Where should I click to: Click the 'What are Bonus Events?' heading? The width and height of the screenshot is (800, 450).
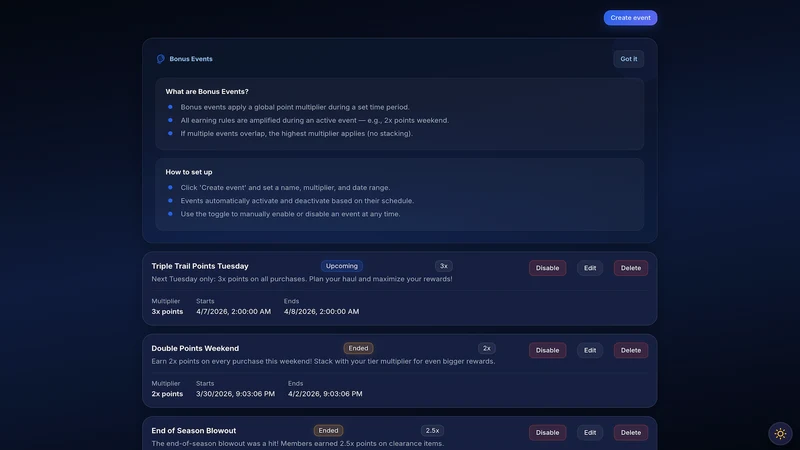click(x=207, y=92)
